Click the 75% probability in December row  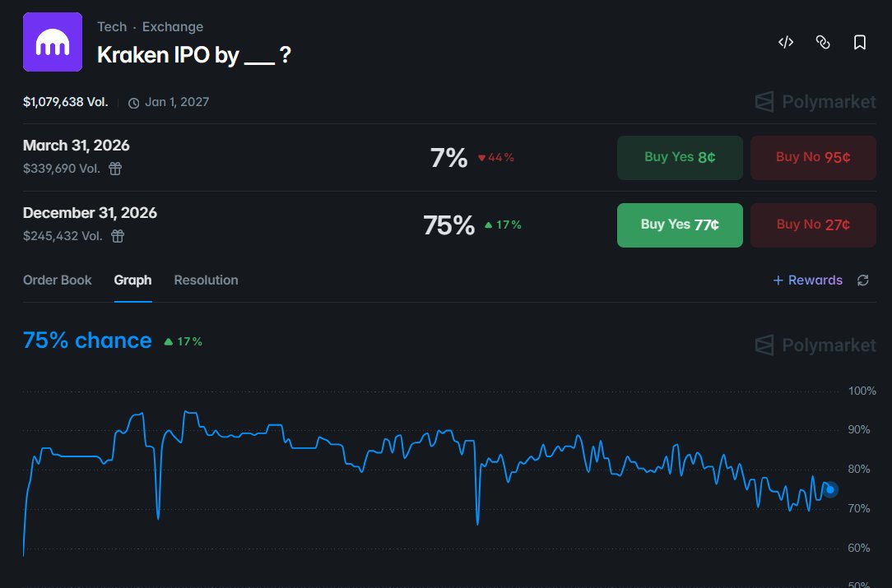[x=448, y=225]
